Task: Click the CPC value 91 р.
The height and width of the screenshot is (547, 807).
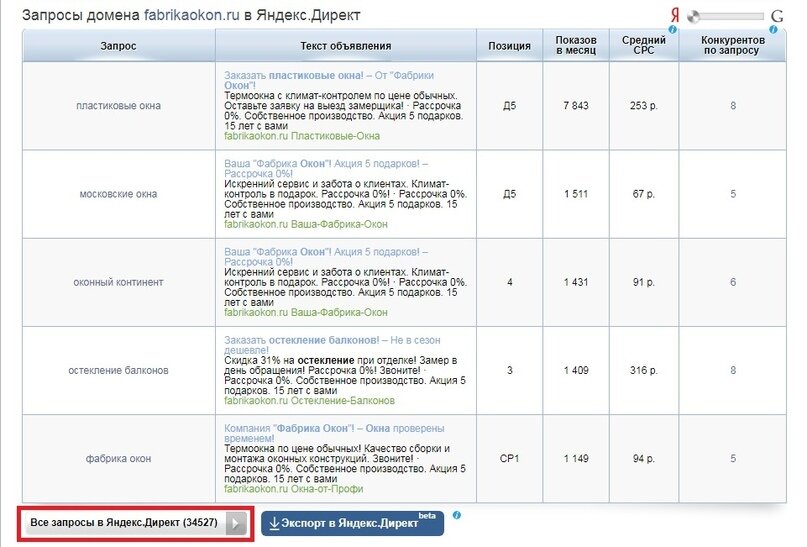Action: tap(644, 282)
